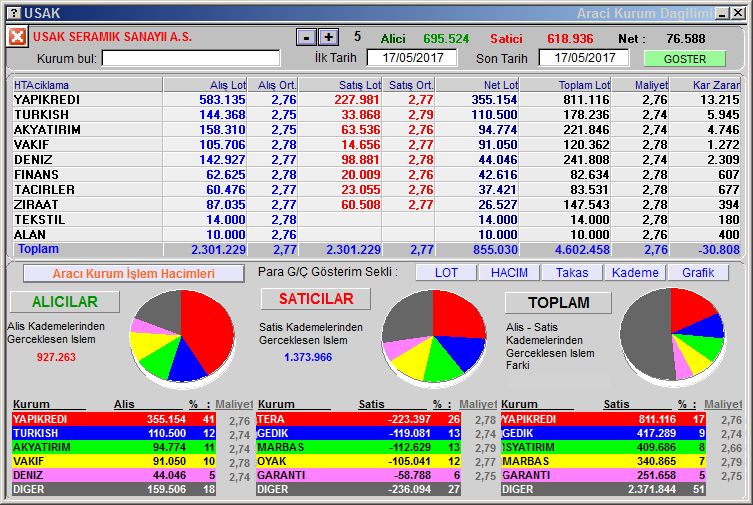753x505 pixels.
Task: Select the ALAN row
Action: tap(376, 234)
